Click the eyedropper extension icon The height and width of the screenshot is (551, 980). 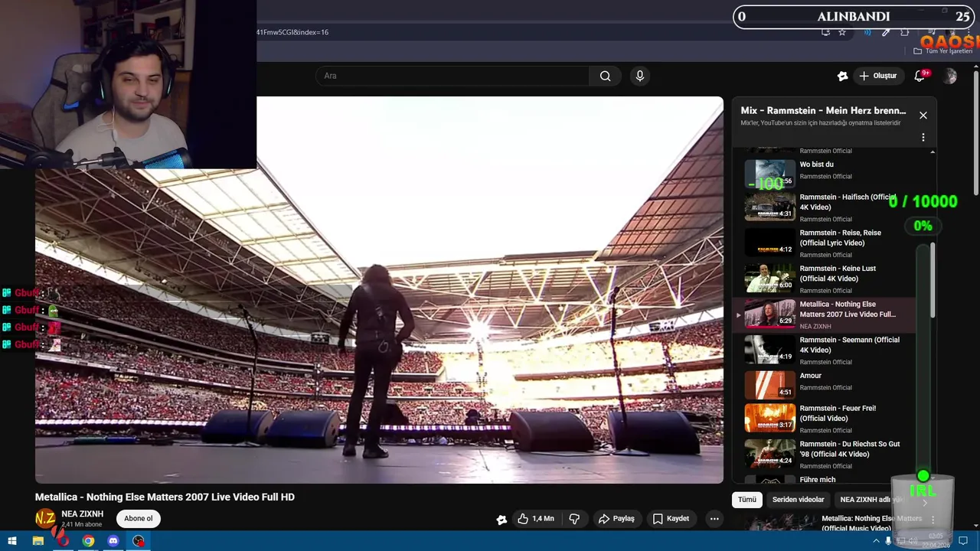click(886, 32)
